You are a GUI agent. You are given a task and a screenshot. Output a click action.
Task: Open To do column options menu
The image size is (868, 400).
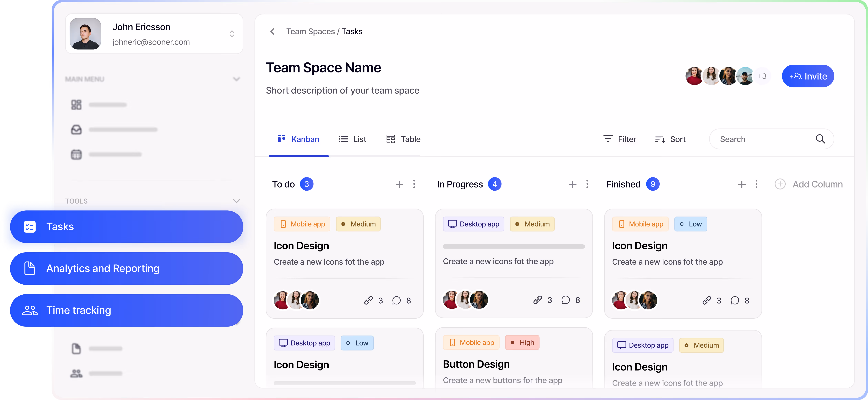point(414,184)
